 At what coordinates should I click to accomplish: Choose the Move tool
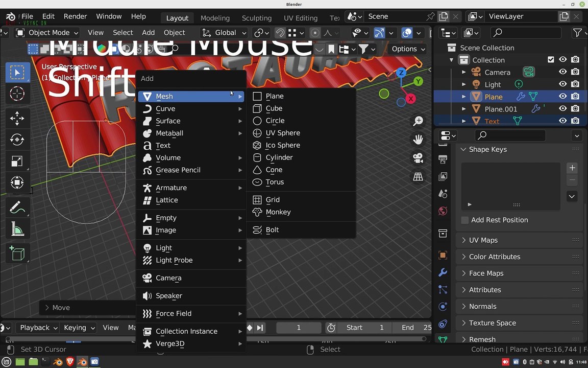point(17,118)
